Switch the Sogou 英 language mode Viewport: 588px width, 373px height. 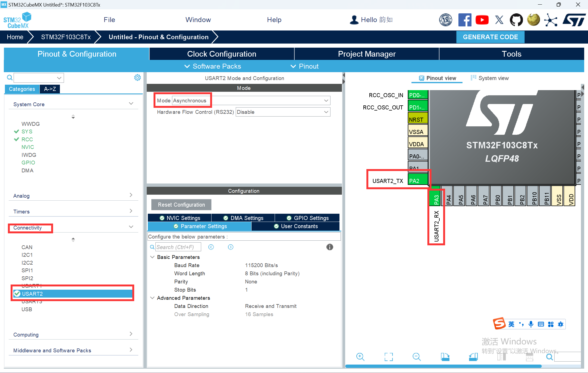(x=511, y=324)
